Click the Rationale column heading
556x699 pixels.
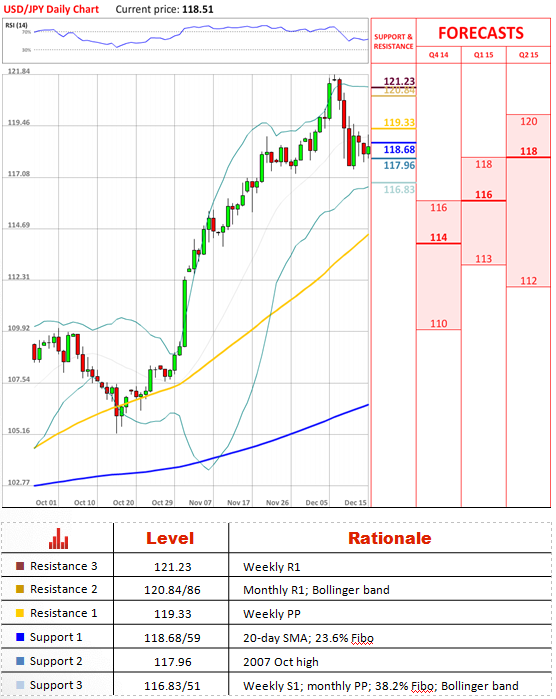pyautogui.click(x=390, y=538)
